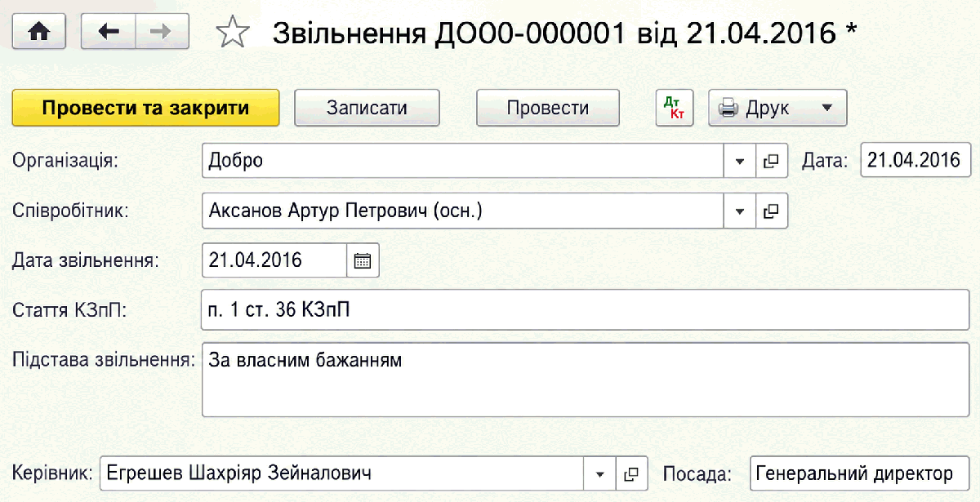The width and height of the screenshot is (980, 502).
Task: Click the Дата звільнення: label
Action: [x=86, y=260]
